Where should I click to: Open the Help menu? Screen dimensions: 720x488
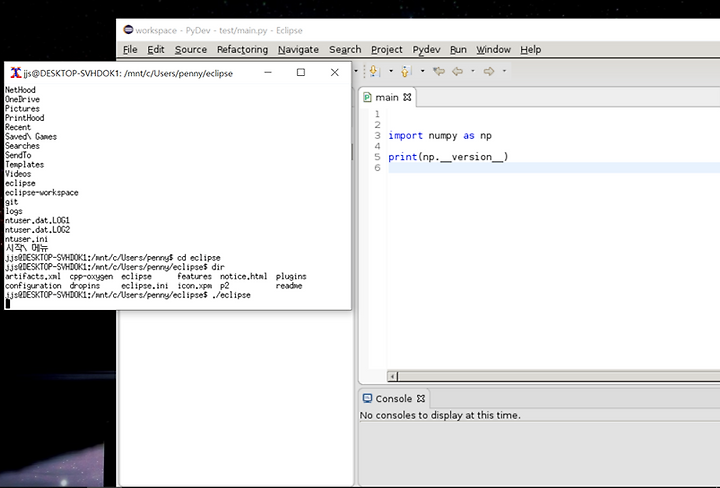(x=530, y=50)
